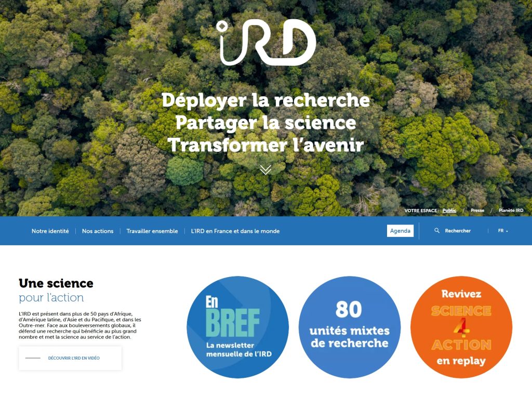The height and width of the screenshot is (408, 532).
Task: Open the Travailler ensemble menu item
Action: (x=152, y=231)
